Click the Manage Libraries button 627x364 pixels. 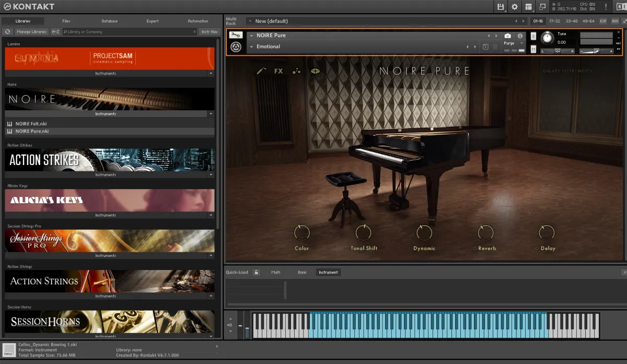(x=31, y=32)
